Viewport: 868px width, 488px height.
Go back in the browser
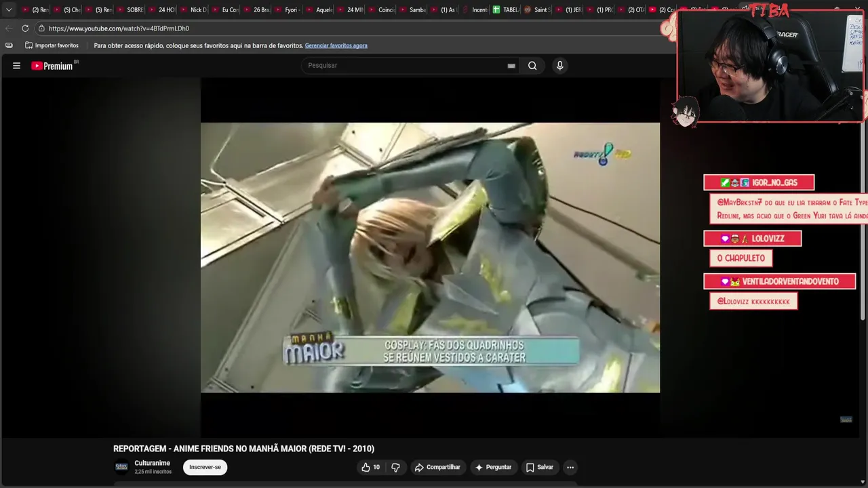[x=8, y=28]
